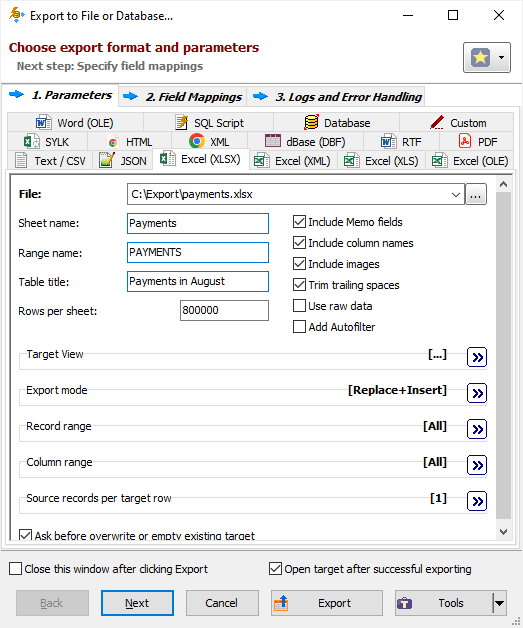523x628 pixels.
Task: Click the scrollbar down arrow
Action: point(503,531)
